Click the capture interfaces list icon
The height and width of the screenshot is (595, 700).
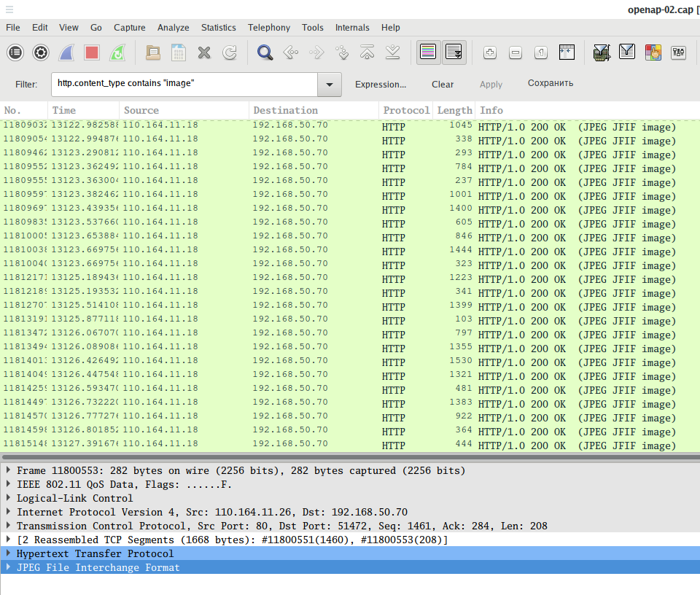(15, 52)
